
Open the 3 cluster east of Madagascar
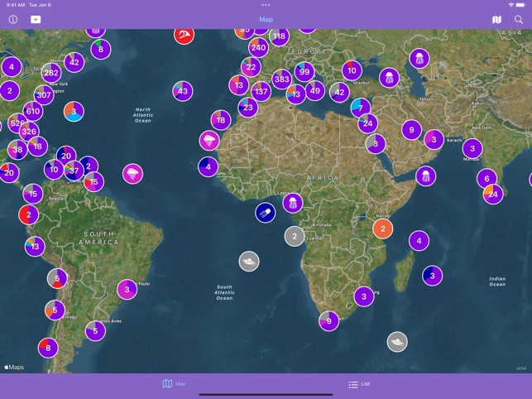(x=433, y=276)
